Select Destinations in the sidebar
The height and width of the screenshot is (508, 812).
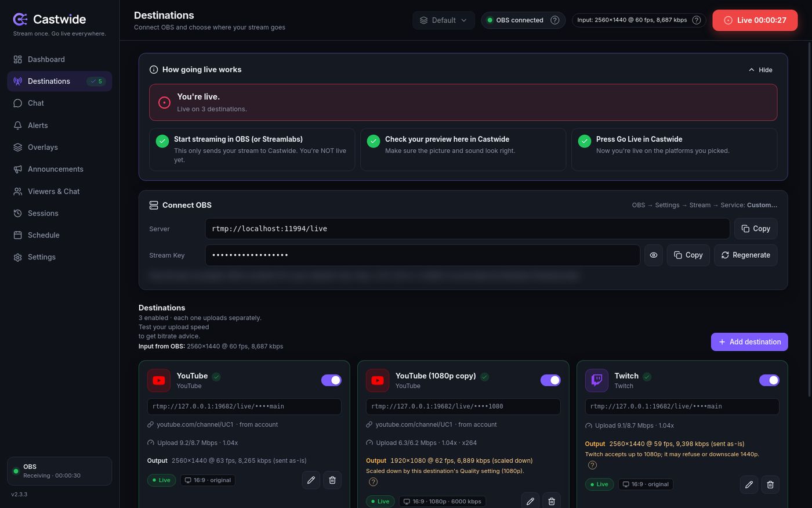59,81
